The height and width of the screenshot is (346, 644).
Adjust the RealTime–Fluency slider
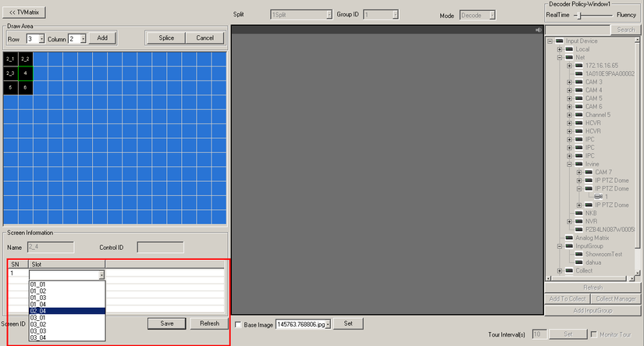[x=579, y=16]
